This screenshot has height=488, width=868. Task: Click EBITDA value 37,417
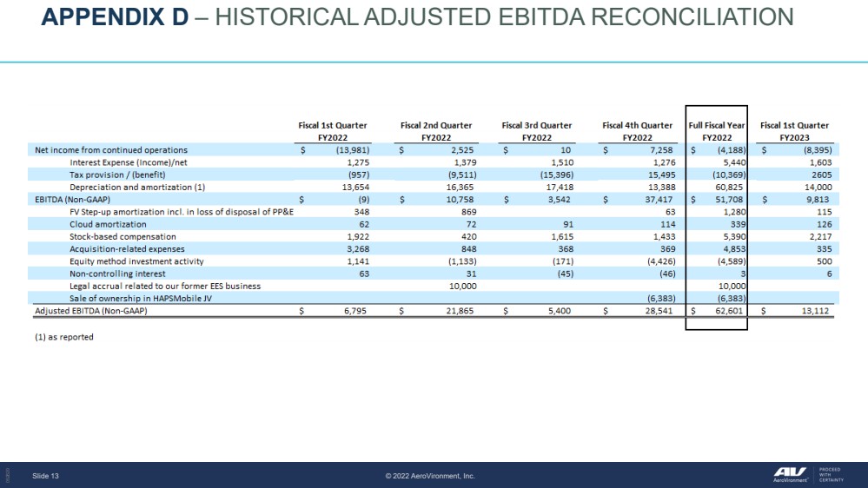coord(659,199)
